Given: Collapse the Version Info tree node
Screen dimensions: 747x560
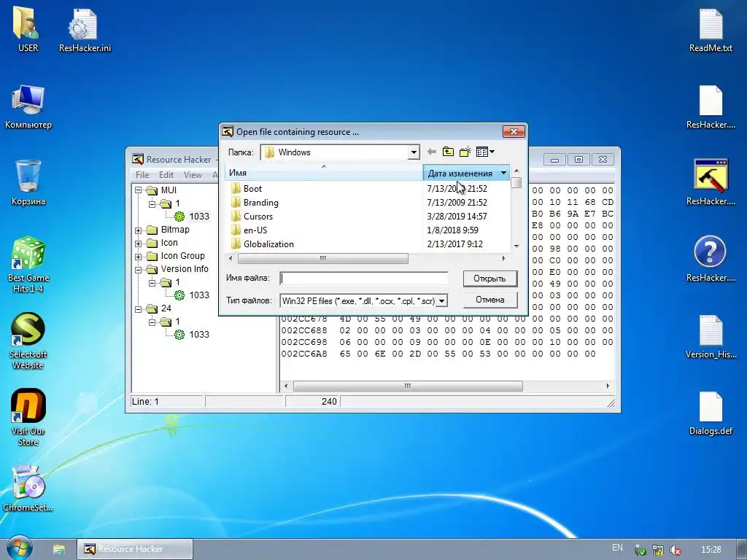Looking at the screenshot, I should point(138,270).
